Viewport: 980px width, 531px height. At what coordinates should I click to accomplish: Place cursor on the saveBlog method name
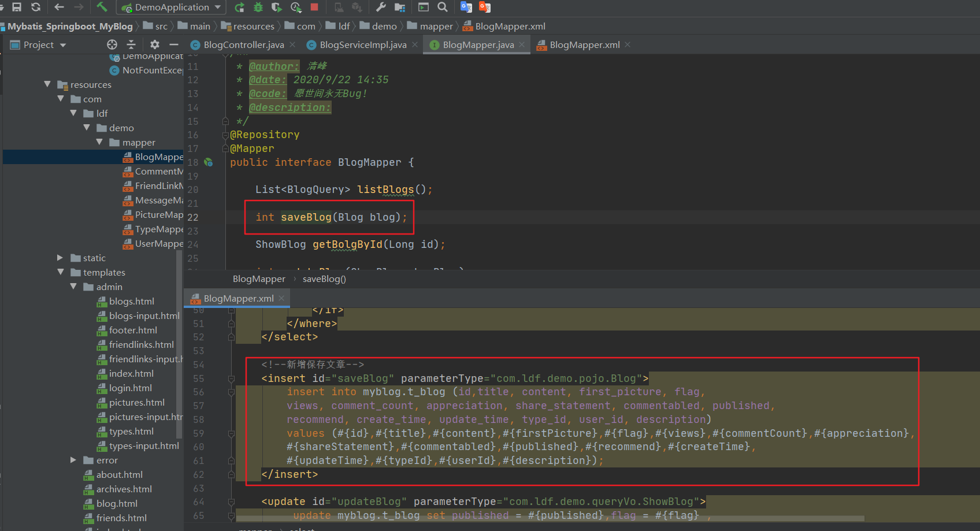click(x=306, y=217)
